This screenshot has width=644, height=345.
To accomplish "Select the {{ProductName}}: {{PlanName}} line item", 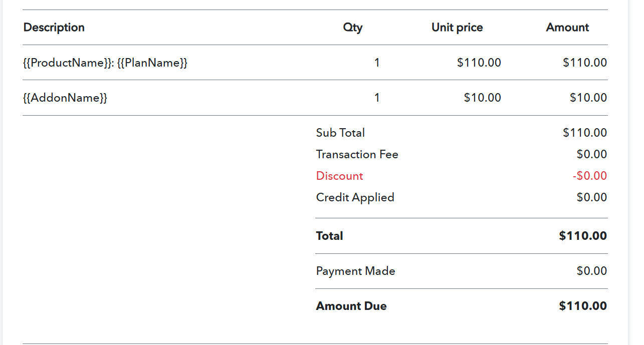I will 105,63.
